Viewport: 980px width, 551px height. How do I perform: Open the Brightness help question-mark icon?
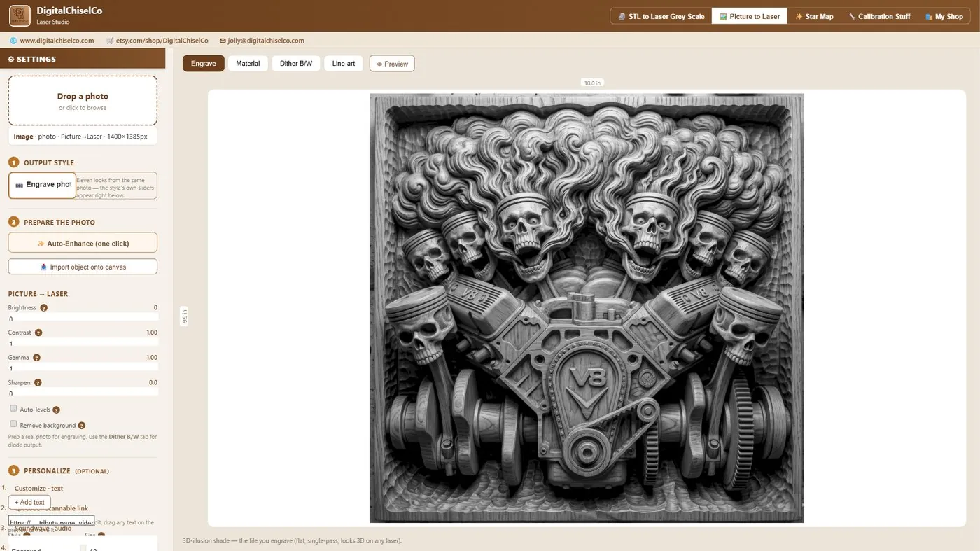point(43,307)
